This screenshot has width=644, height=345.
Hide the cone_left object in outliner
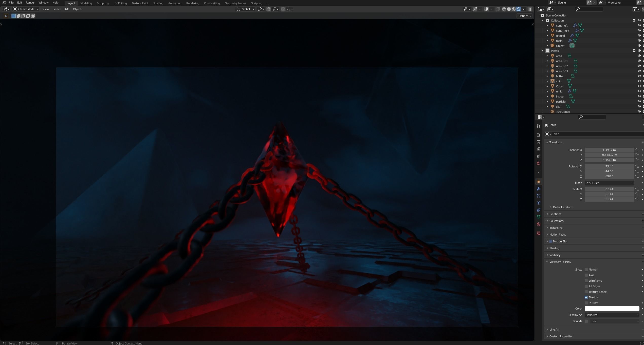coord(639,25)
